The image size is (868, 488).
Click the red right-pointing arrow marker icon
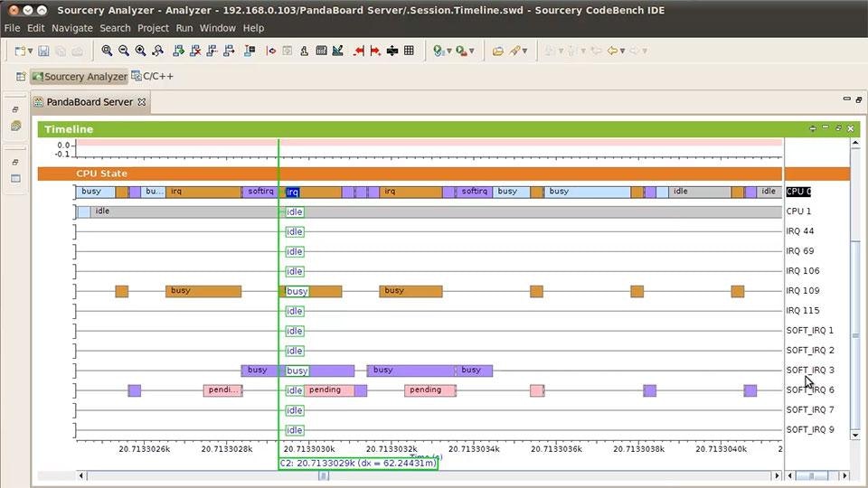[x=374, y=51]
